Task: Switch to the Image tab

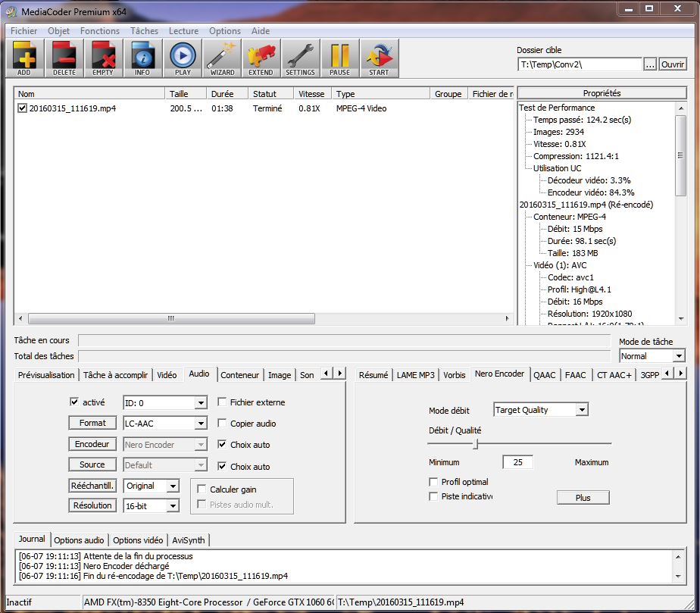Action: point(280,375)
